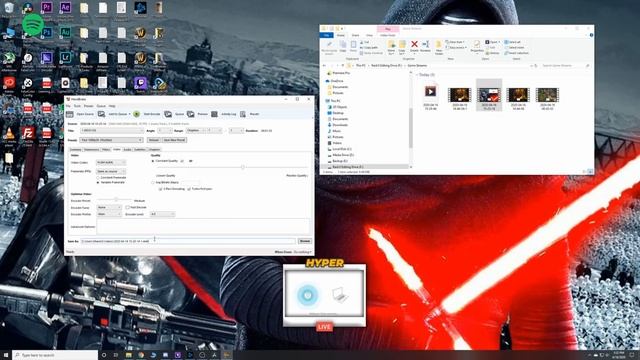640x360 pixels.
Task: Open the Tools menu in HandBrake
Action: coord(77,106)
